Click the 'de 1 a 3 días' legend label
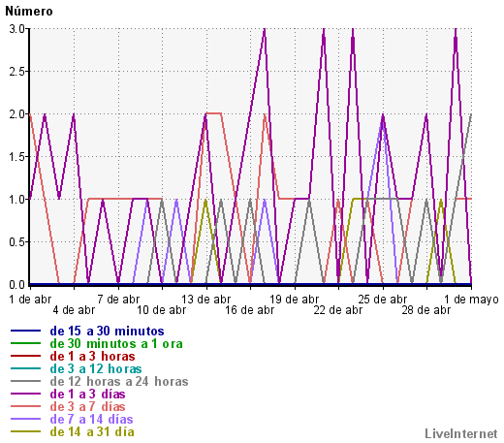504x443 pixels. coord(87,395)
